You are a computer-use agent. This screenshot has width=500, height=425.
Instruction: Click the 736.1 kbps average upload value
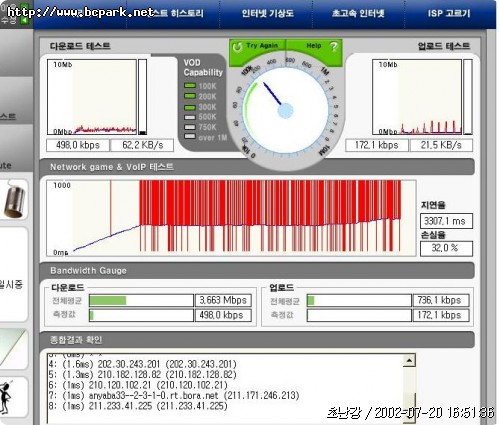click(x=441, y=300)
